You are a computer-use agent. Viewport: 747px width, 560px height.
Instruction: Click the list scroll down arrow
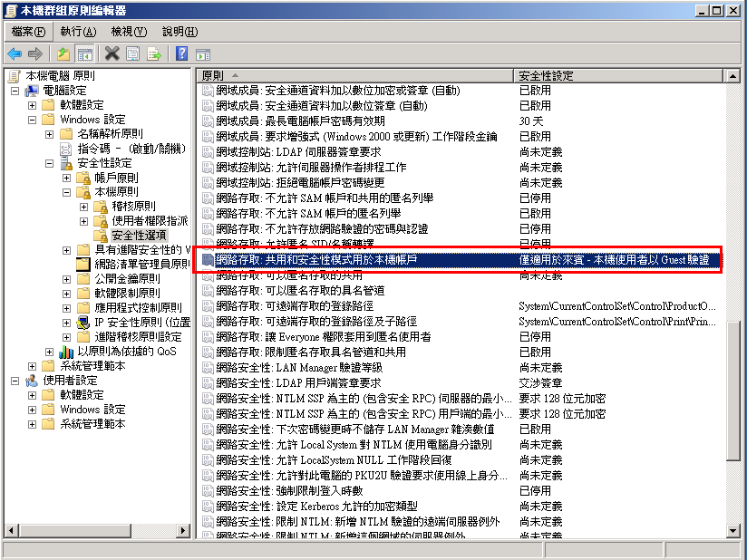[x=732, y=531]
